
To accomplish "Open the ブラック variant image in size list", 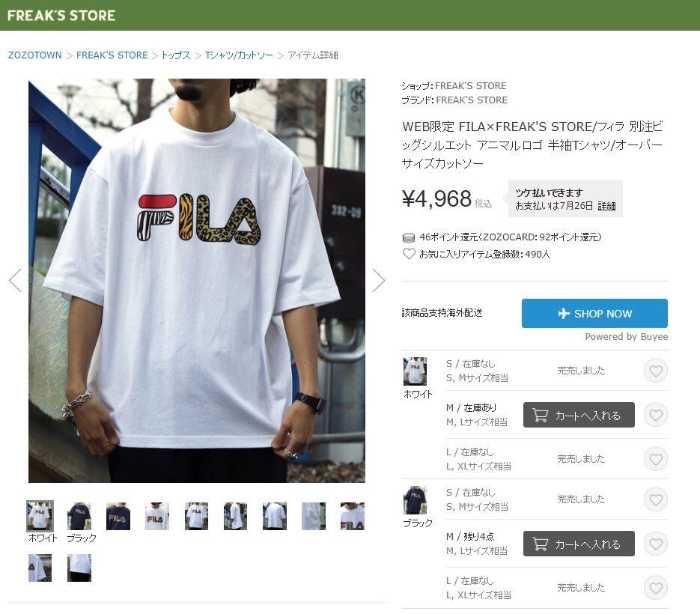I will pos(415,500).
